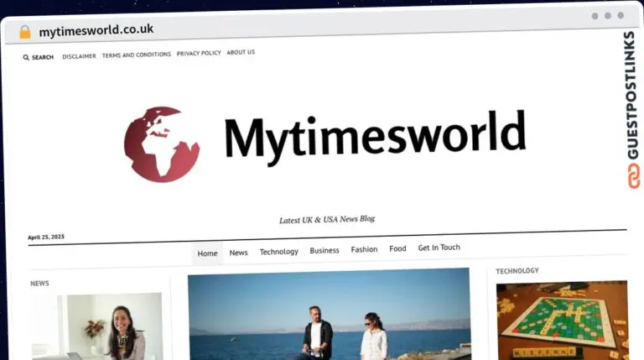Click the red globe logo
Screen dimensions: 644x360
coord(162,144)
